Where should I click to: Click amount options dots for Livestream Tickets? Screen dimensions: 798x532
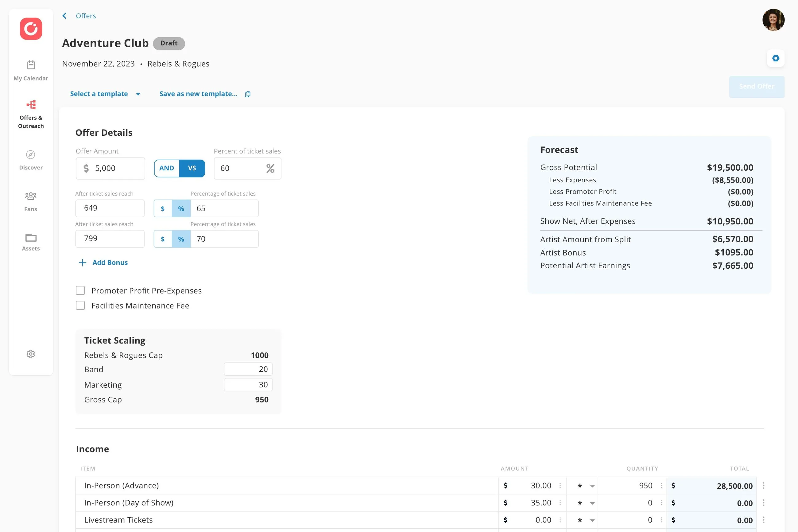coord(560,520)
